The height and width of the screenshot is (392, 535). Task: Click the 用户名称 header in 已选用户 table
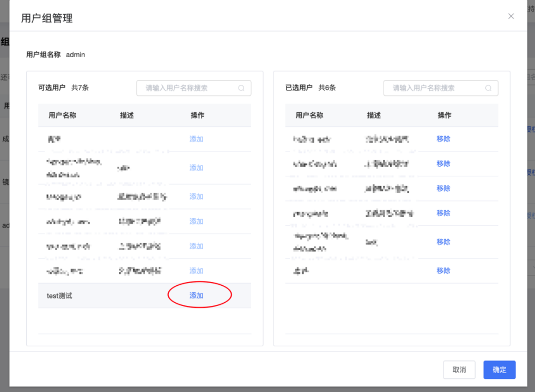[x=309, y=115]
